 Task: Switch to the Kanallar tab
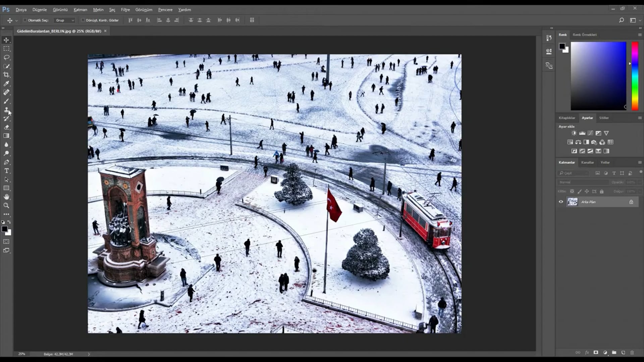pyautogui.click(x=588, y=162)
